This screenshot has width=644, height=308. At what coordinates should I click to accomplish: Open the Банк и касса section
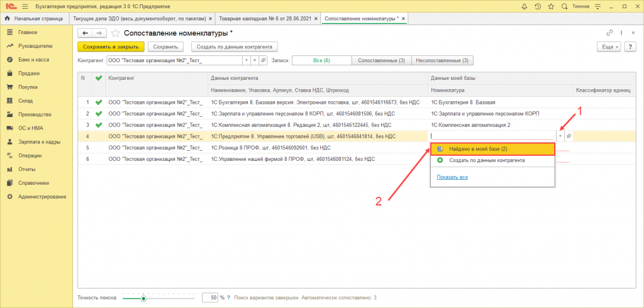[x=35, y=60]
